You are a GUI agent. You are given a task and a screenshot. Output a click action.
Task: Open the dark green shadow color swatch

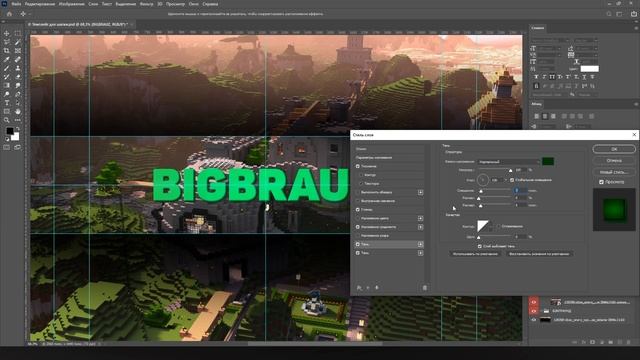tap(548, 162)
